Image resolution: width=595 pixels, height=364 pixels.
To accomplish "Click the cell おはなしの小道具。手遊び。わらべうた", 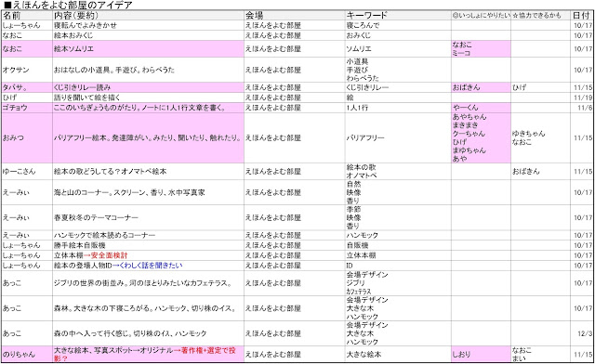I will click(148, 70).
